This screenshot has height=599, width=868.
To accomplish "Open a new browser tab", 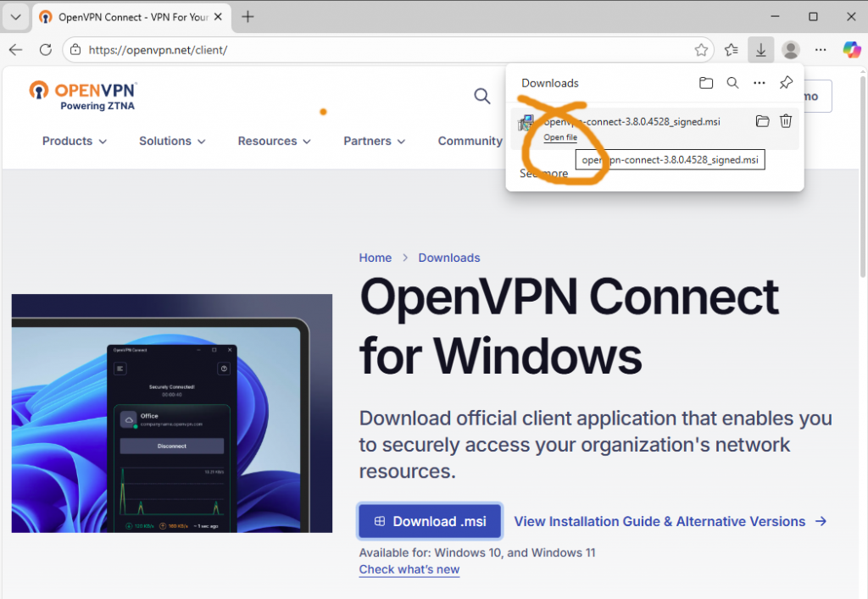I will (248, 17).
